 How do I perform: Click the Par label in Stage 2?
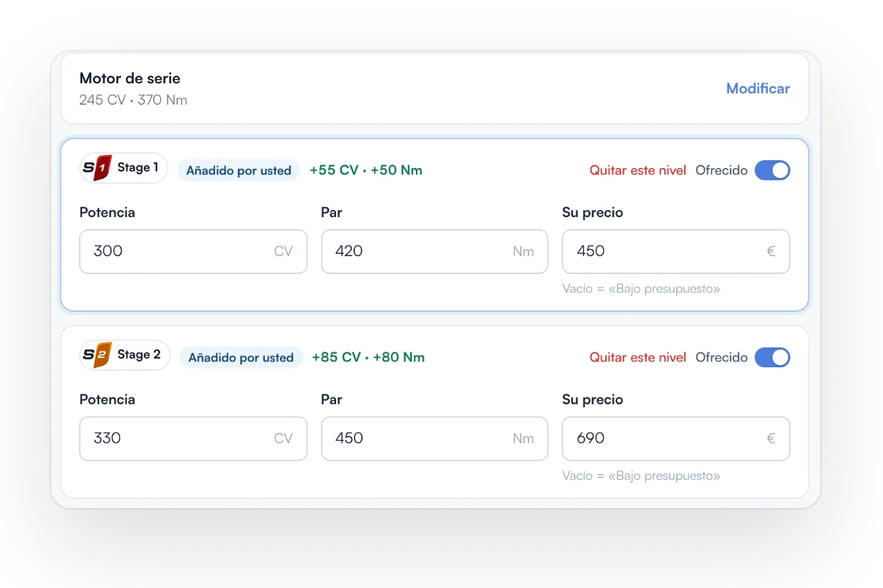(332, 400)
